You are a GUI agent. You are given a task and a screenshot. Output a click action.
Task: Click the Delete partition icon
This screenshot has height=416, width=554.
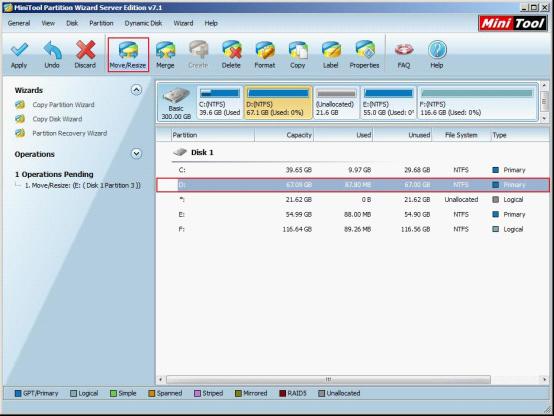tap(231, 50)
